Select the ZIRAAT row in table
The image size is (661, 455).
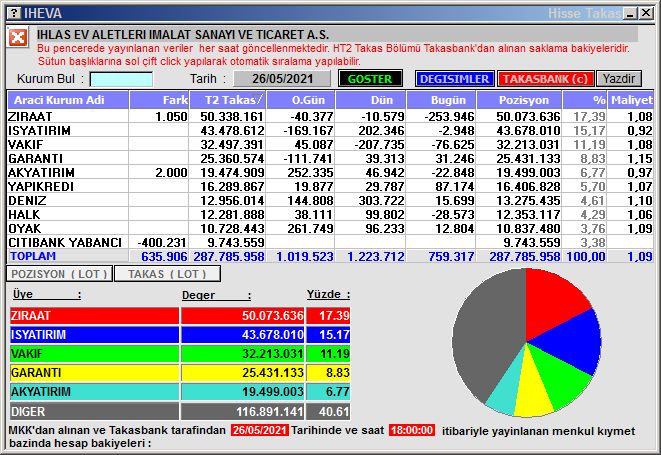(330, 116)
